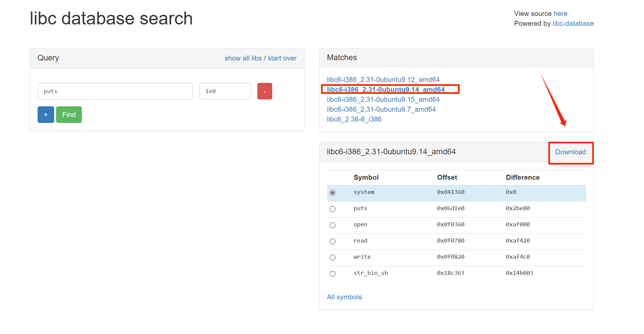
Task: Click the green Find button
Action: pos(69,115)
